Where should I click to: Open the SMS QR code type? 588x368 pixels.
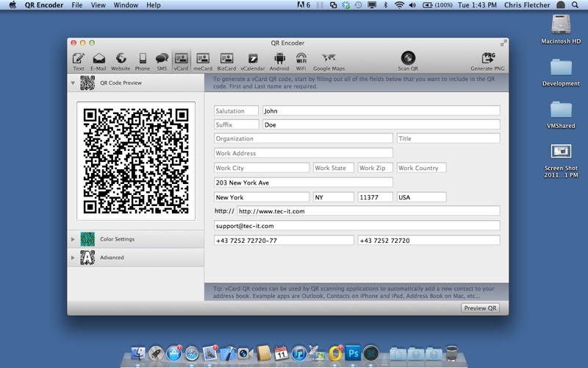162,60
